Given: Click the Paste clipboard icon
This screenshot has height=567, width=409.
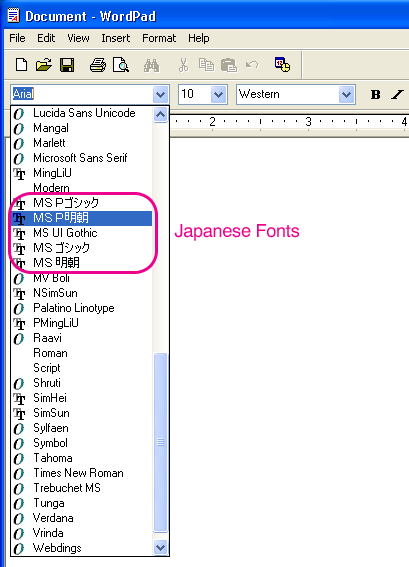Looking at the screenshot, I should coord(229,65).
